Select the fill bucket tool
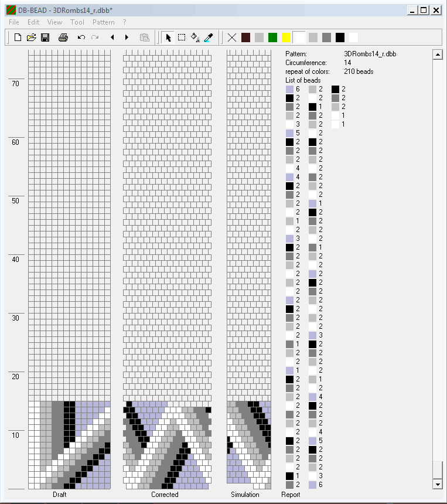447x504 pixels. [195, 38]
